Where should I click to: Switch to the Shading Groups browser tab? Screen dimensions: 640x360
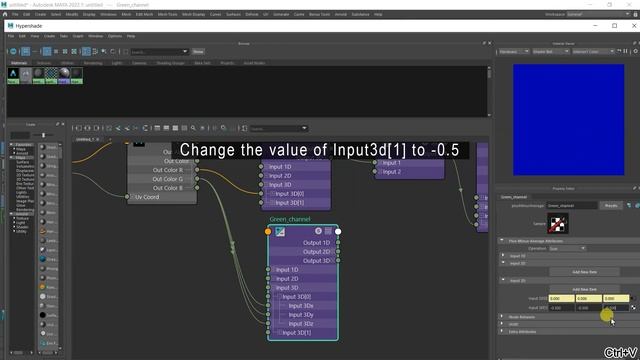point(171,63)
